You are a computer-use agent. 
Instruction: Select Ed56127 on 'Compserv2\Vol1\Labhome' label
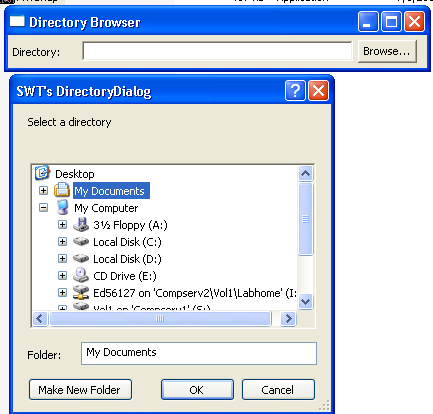click(x=195, y=293)
